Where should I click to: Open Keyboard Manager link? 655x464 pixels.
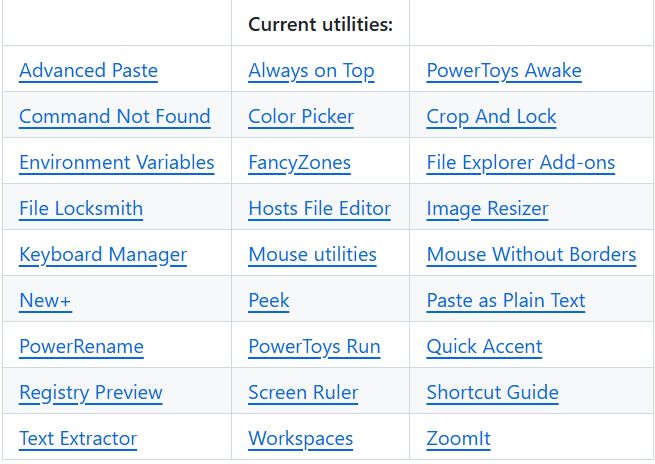[103, 255]
